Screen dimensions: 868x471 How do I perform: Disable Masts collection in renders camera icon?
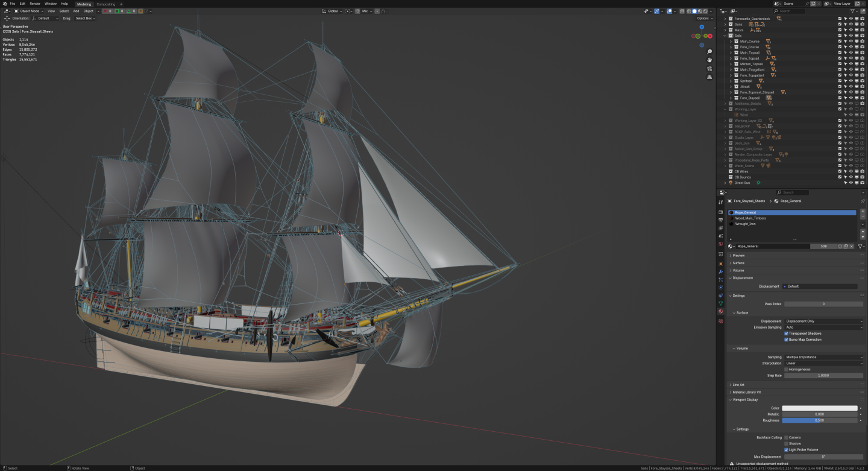[862, 30]
